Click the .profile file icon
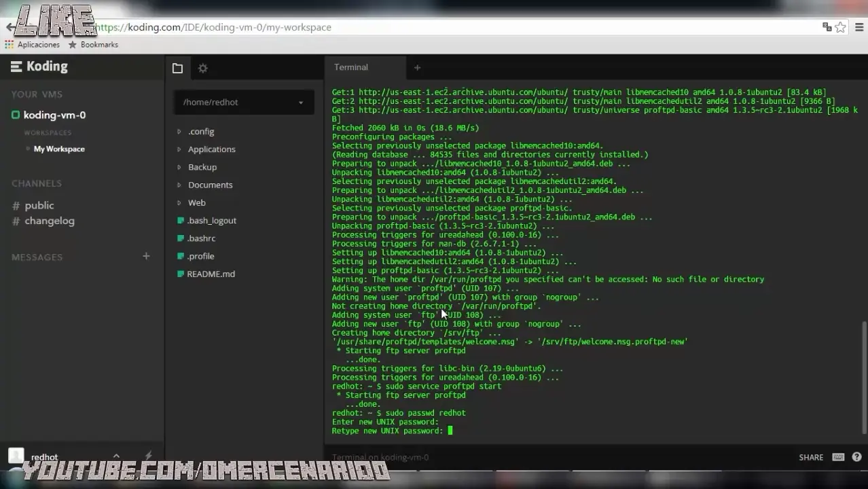Viewport: 868px width, 489px height. click(x=181, y=256)
